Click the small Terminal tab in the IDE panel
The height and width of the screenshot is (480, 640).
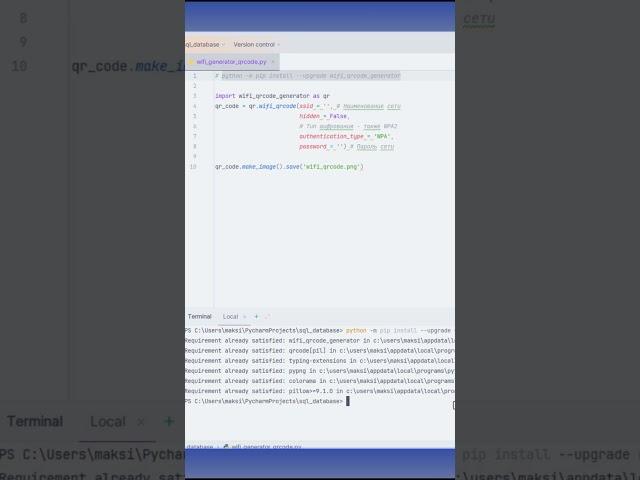200,316
